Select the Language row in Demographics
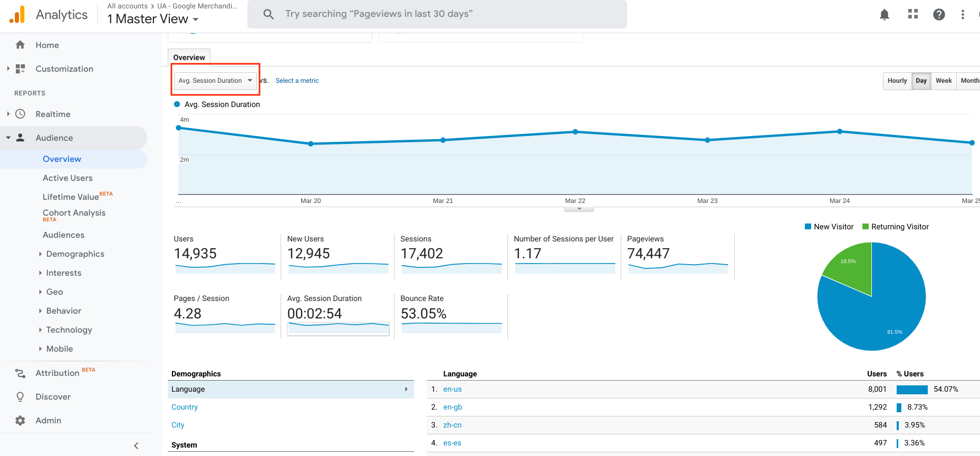The height and width of the screenshot is (456, 980). pos(291,389)
